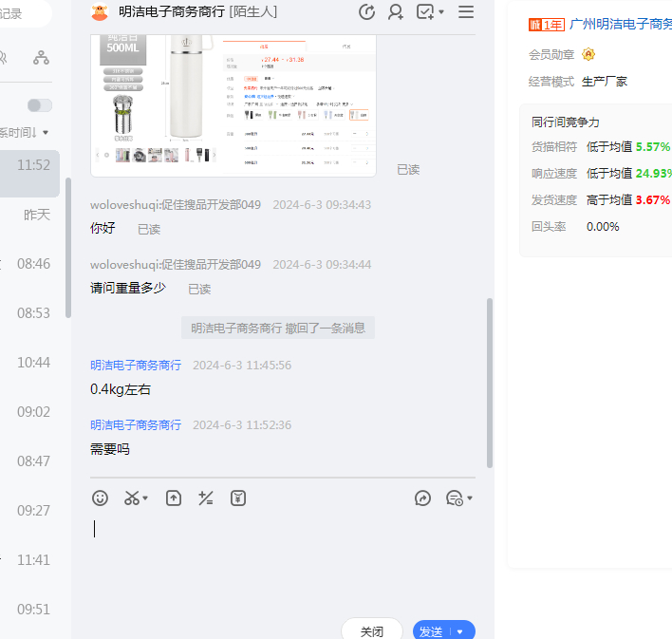672x639 pixels.
Task: Click the upload file icon
Action: pyautogui.click(x=173, y=498)
